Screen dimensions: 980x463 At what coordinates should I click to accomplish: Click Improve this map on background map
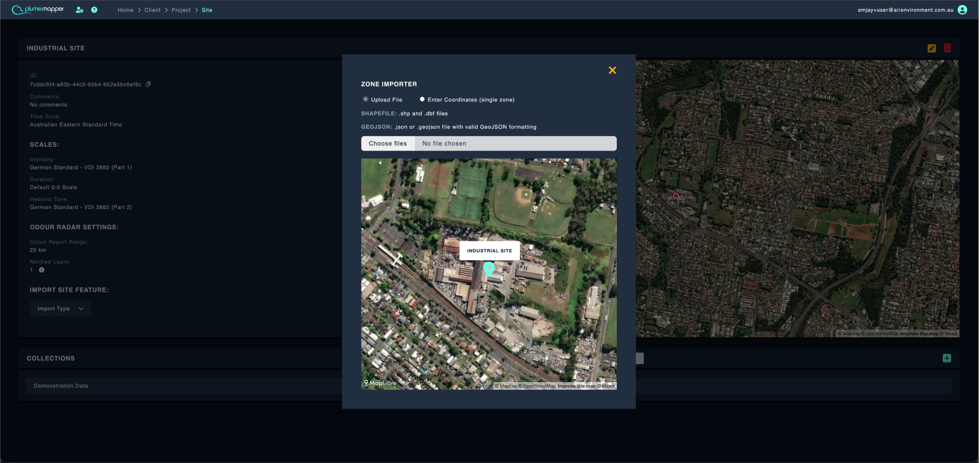click(x=920, y=334)
